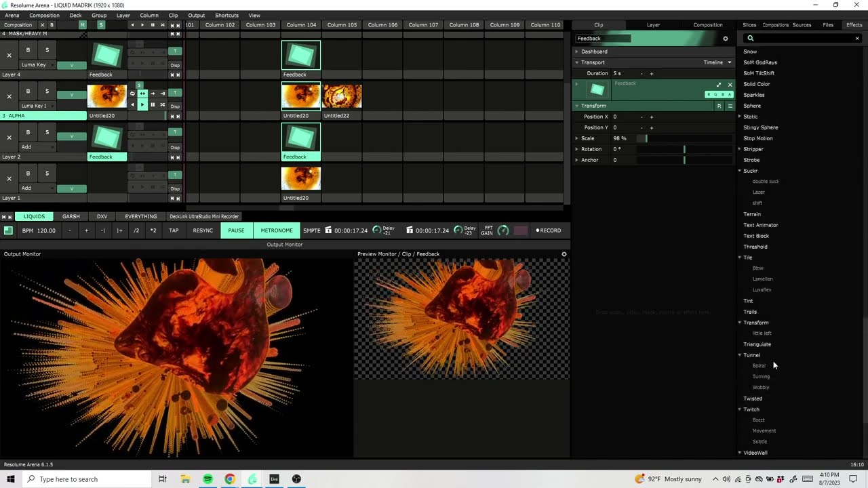Screen dimensions: 868x488
Task: Toggle Bypass B on Layer 1
Action: 28,174
